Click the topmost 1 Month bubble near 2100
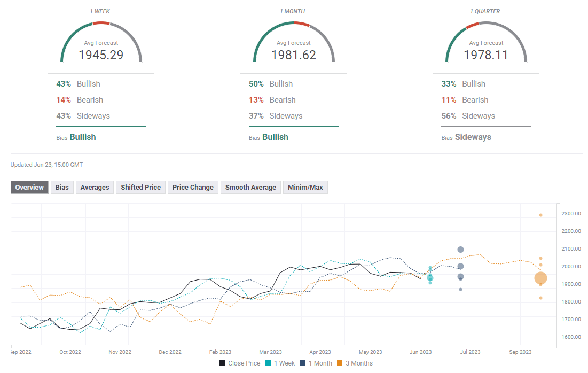 (460, 250)
